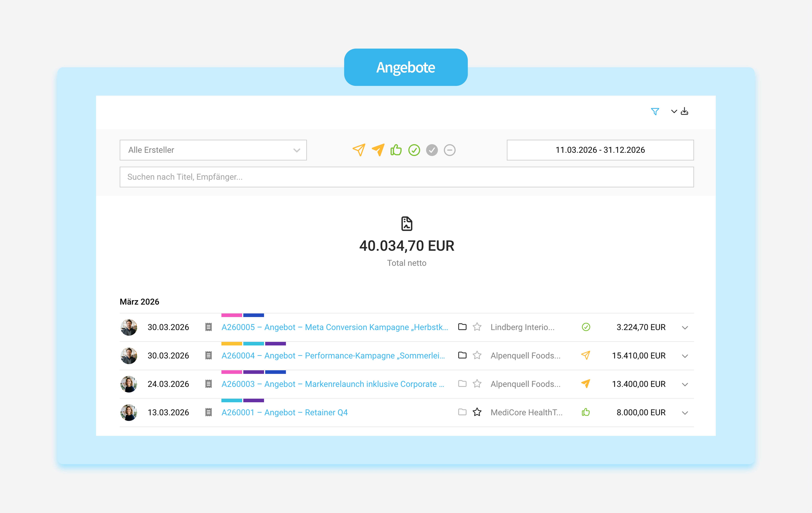Click the folder icon for A260005 offer
This screenshot has width=812, height=513.
(462, 327)
